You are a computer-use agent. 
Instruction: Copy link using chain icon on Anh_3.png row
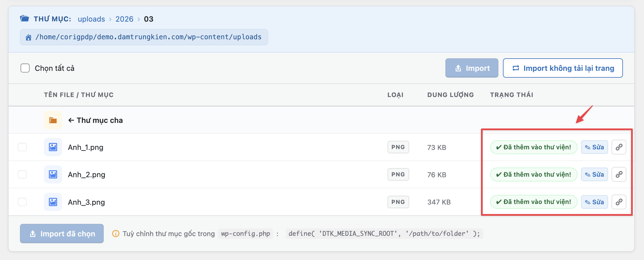[x=619, y=202]
